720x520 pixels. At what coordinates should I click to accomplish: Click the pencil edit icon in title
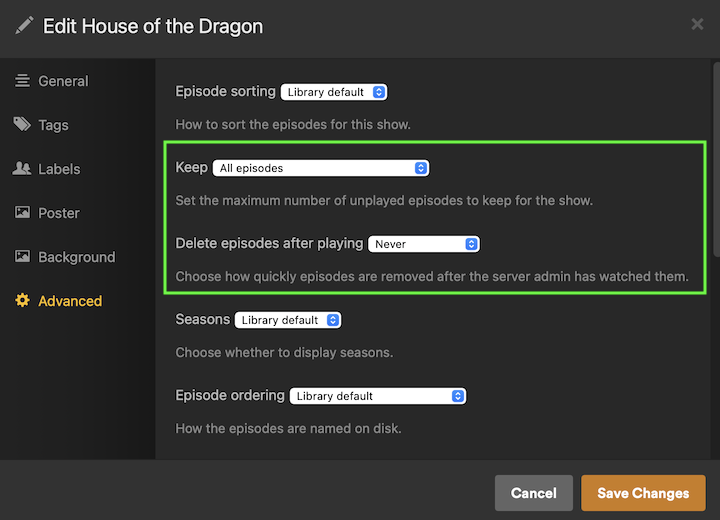[x=25, y=27]
